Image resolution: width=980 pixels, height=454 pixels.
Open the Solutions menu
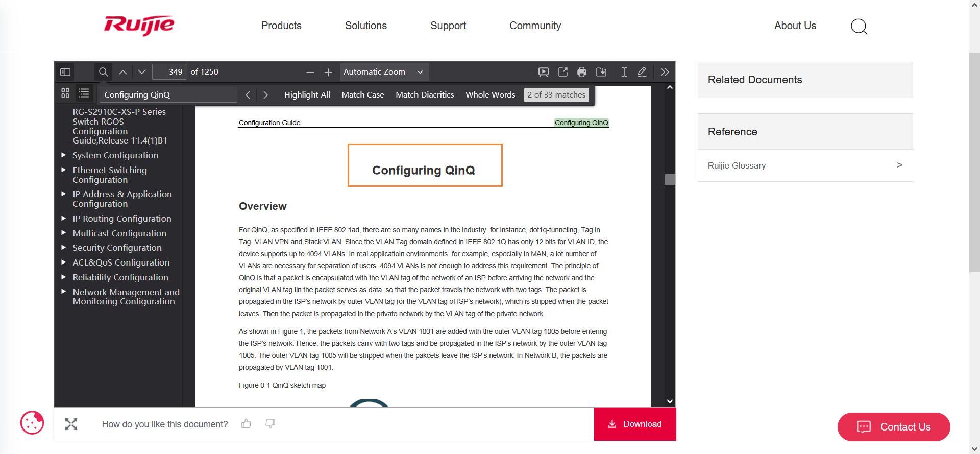tap(366, 26)
